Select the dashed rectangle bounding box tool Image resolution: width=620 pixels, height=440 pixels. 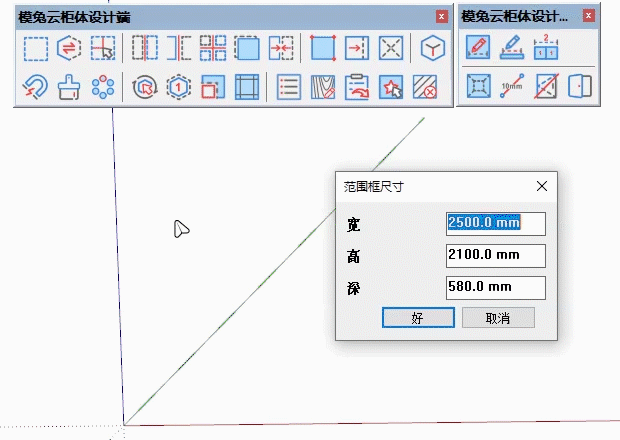36,48
